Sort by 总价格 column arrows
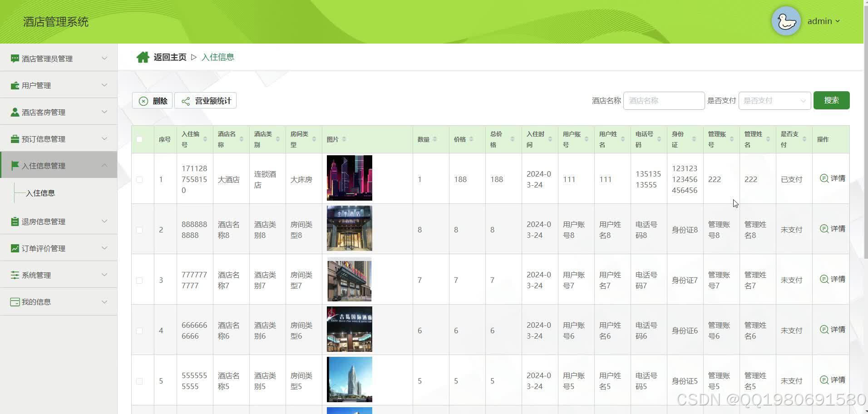 click(513, 139)
